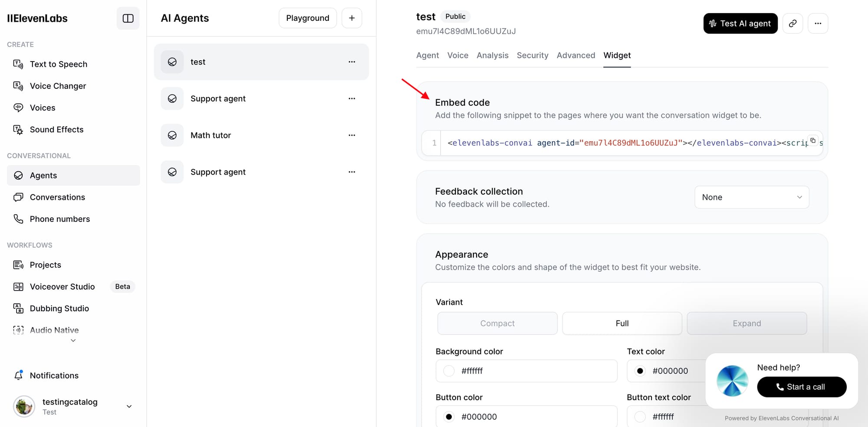The width and height of the screenshot is (868, 427).
Task: Collapse the sidebar panel toggle icon
Action: pyautogui.click(x=128, y=18)
